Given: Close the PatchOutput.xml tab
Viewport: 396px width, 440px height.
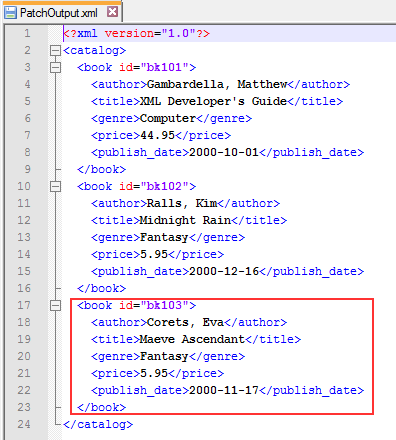Looking at the screenshot, I should tap(113, 12).
